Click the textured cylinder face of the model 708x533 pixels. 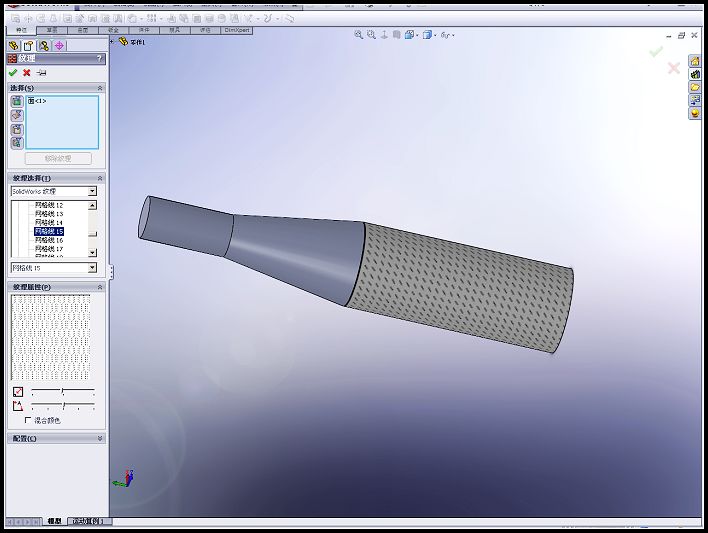coord(461,287)
